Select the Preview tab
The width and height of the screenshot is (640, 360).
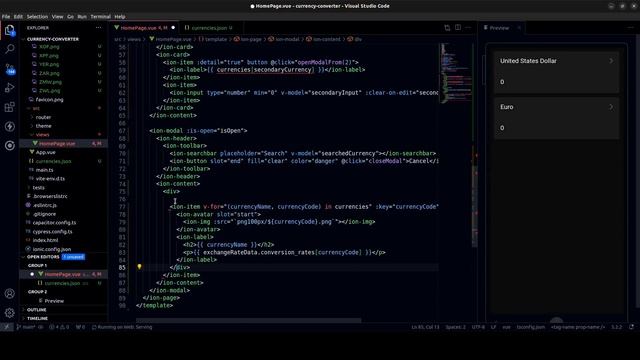(499, 28)
